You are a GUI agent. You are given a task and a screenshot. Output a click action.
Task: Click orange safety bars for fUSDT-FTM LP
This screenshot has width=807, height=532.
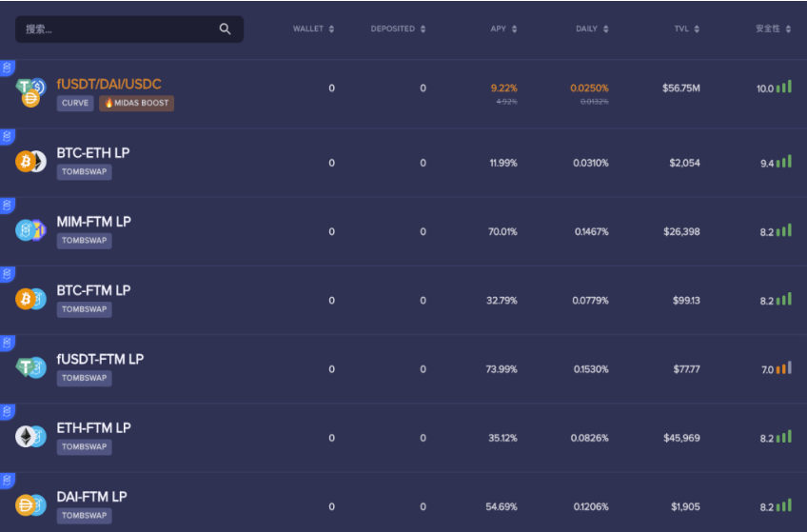pos(784,367)
